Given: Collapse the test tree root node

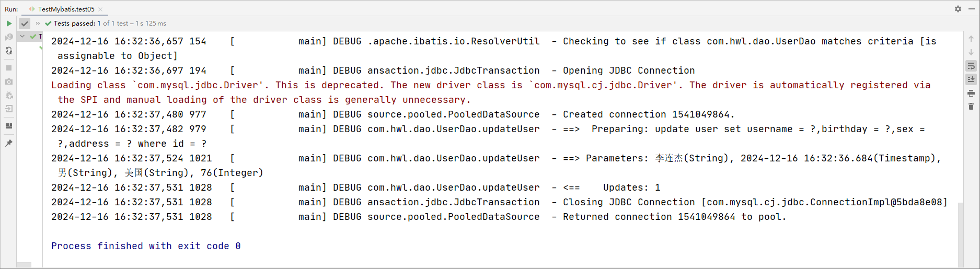Looking at the screenshot, I should tap(22, 36).
